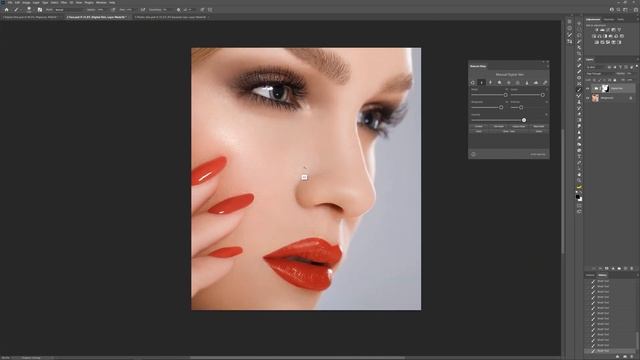Open the Image menu
Screen dimensions: 640x360
(26, 2)
